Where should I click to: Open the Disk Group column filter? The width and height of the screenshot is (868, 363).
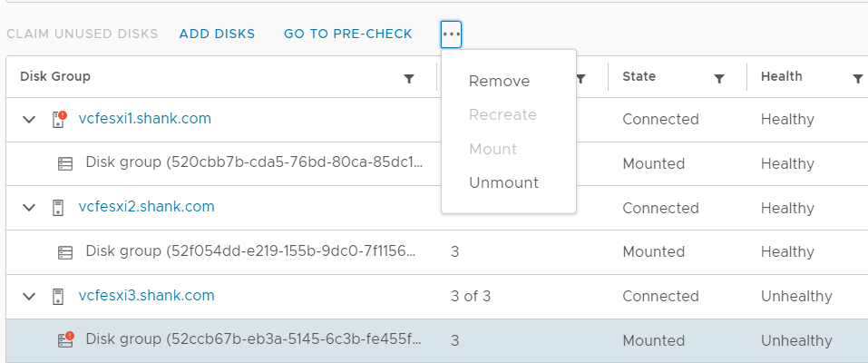pos(409,79)
